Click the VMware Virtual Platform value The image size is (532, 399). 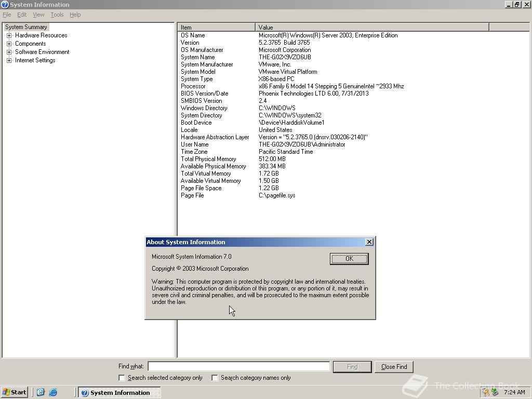coord(288,72)
